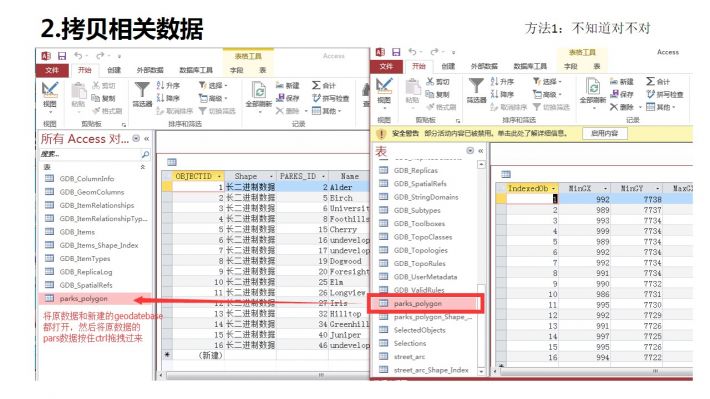710x399 pixels.
Task: Click 全部刷新 refresh icon in right window
Action: [x=593, y=87]
